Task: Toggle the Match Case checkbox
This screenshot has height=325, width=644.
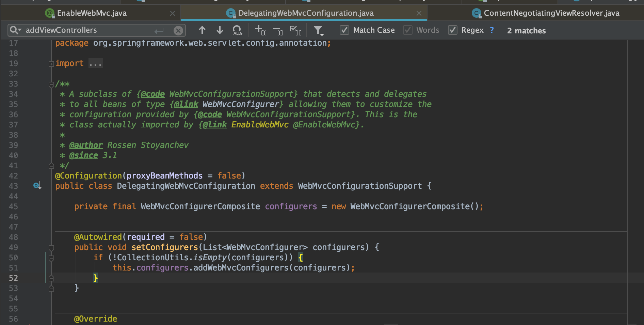Action: pyautogui.click(x=344, y=30)
